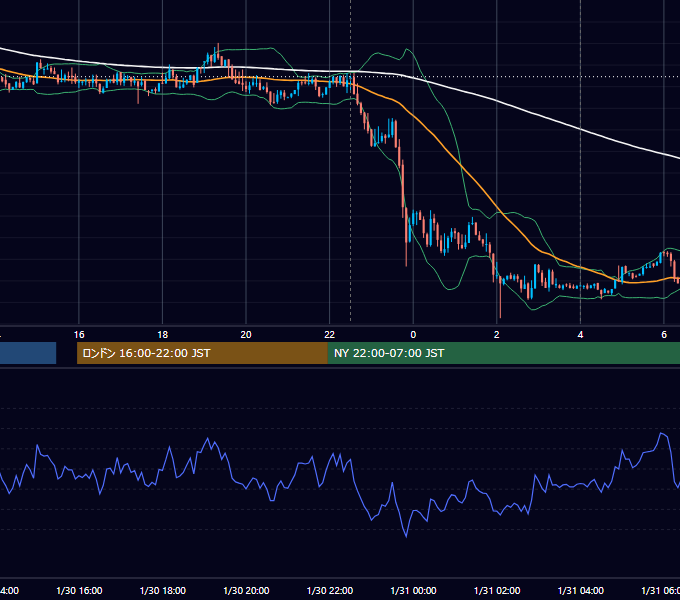The height and width of the screenshot is (600, 680).
Task: Click hour label 16 on upper axis
Action: coord(79,335)
